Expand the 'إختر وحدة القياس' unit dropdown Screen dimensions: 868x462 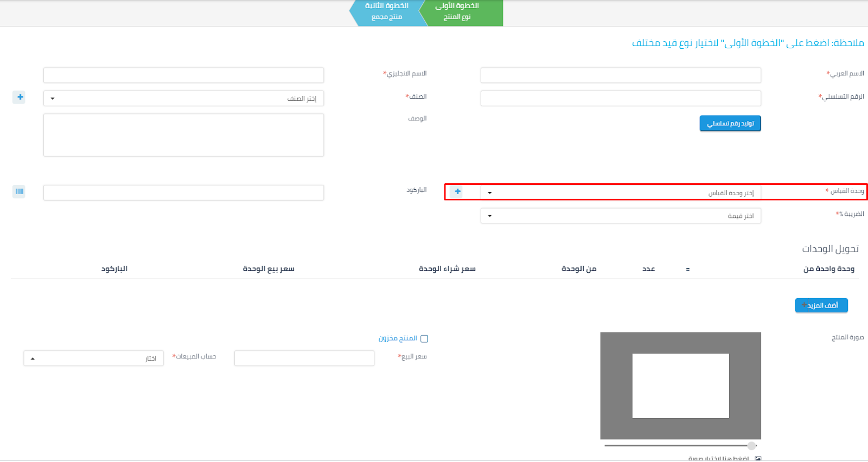(x=621, y=193)
